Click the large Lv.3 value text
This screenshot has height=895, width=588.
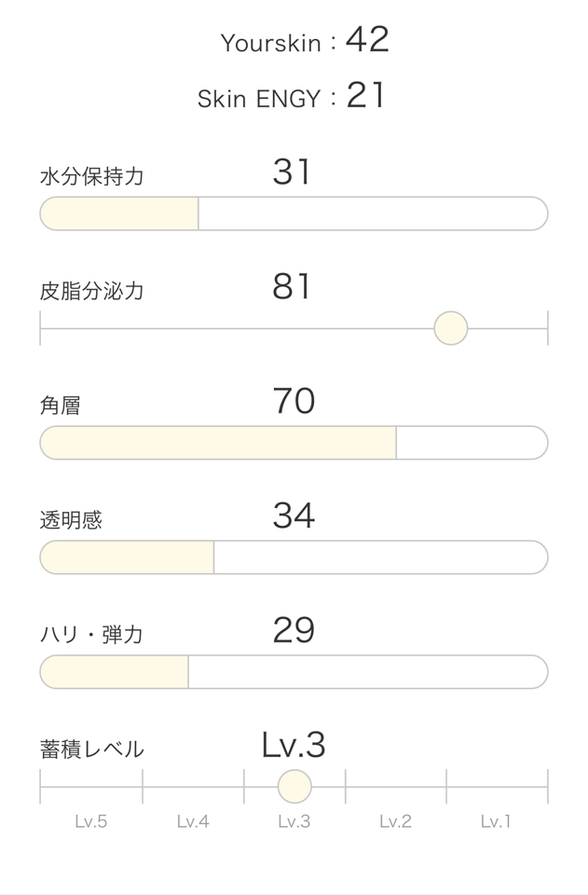(x=294, y=745)
